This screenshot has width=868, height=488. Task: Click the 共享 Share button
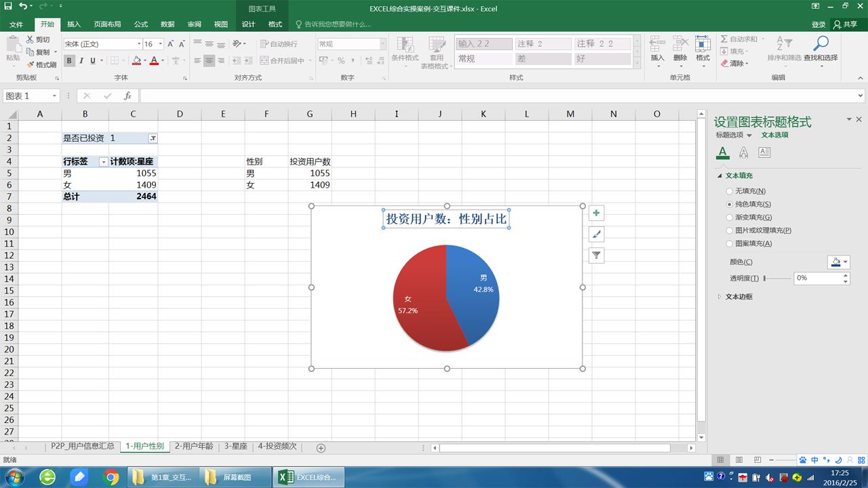coord(846,24)
